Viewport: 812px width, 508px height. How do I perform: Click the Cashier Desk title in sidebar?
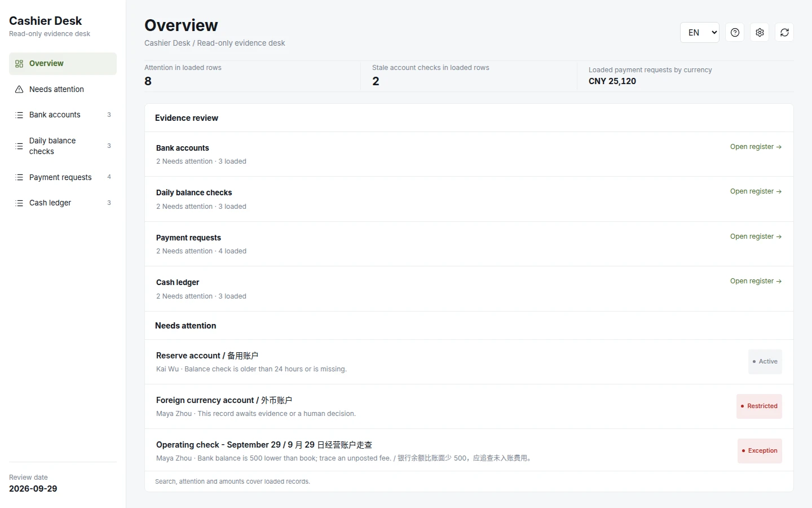[46, 21]
